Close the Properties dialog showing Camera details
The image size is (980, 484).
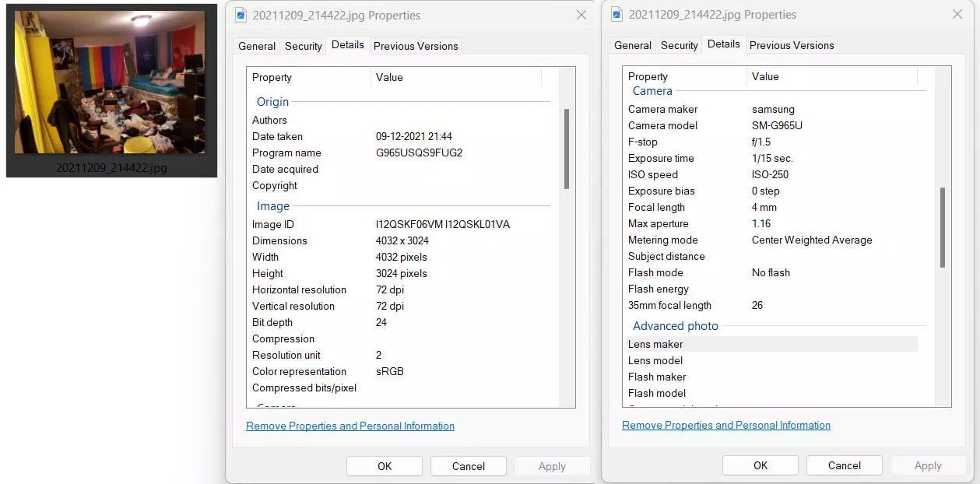coord(957,14)
